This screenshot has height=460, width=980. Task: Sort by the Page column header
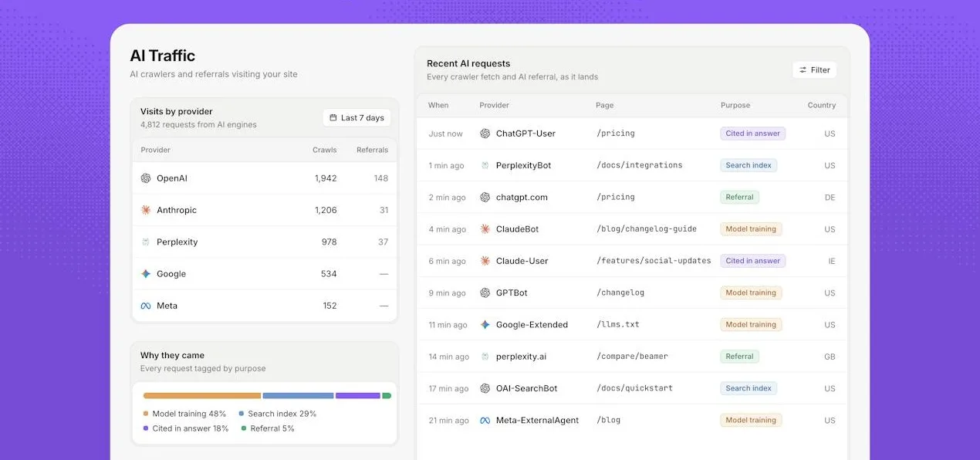tap(604, 105)
